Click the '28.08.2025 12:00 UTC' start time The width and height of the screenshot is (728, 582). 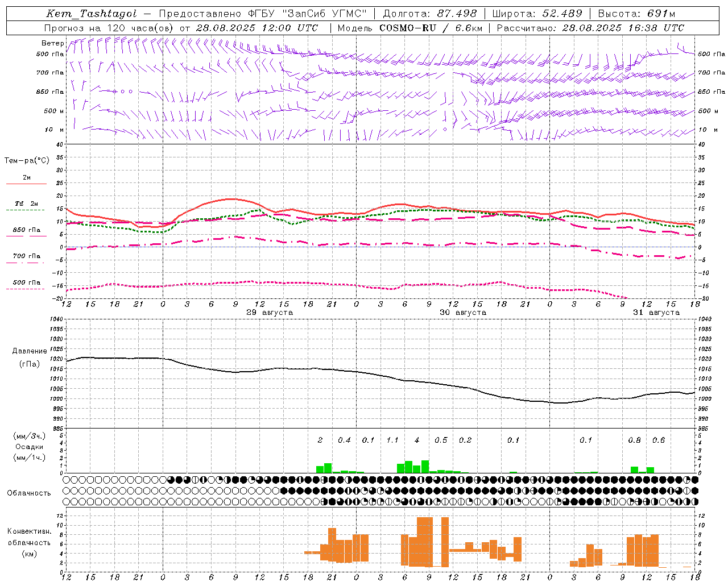pos(257,28)
